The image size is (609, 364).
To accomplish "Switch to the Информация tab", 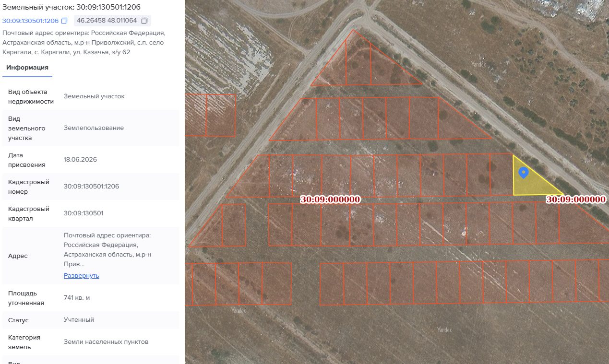I will 27,68.
